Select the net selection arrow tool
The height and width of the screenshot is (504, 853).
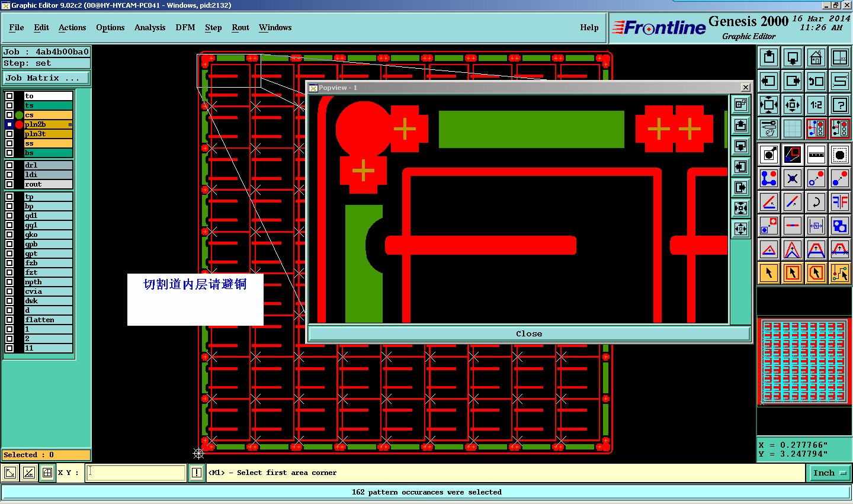(840, 273)
